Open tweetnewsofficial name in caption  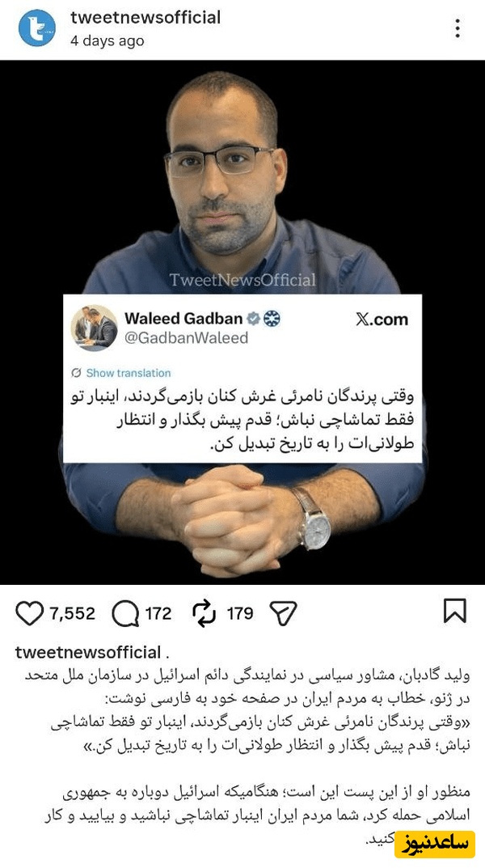pos(88,653)
